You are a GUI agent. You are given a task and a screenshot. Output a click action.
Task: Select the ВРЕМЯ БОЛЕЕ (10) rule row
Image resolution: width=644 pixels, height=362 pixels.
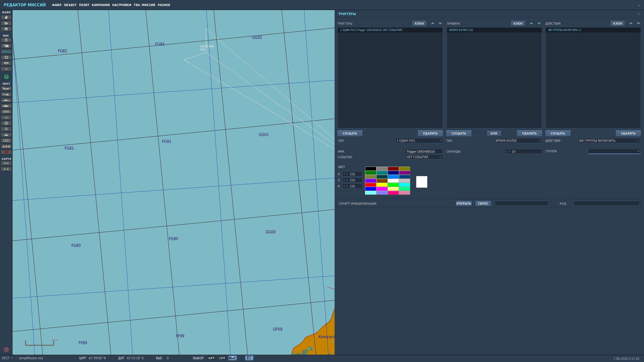[494, 30]
